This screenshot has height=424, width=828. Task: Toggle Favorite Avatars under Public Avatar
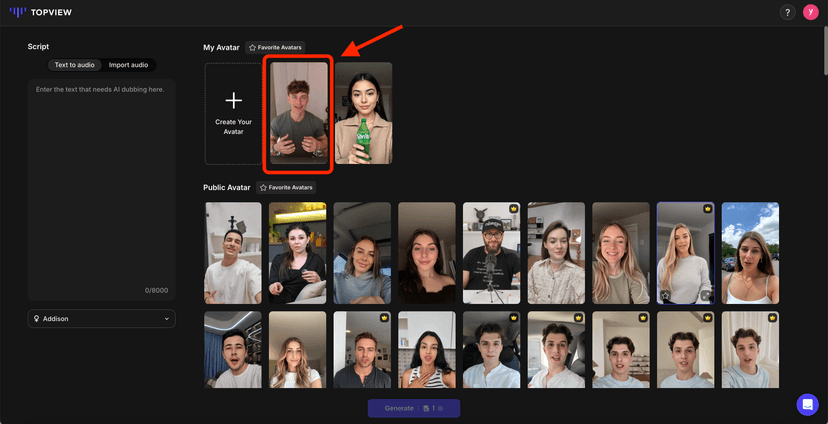(286, 187)
